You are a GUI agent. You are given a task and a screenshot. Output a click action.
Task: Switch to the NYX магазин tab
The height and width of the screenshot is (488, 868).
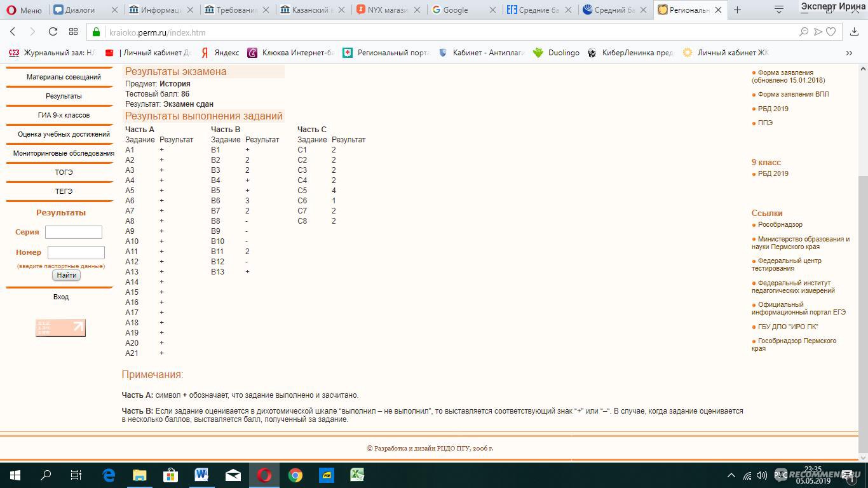tap(386, 10)
